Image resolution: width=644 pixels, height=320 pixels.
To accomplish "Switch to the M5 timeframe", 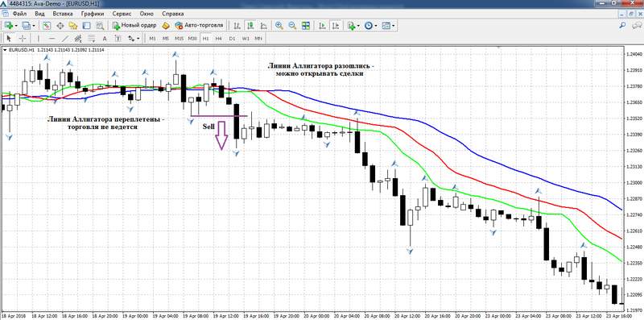I will coord(166,38).
